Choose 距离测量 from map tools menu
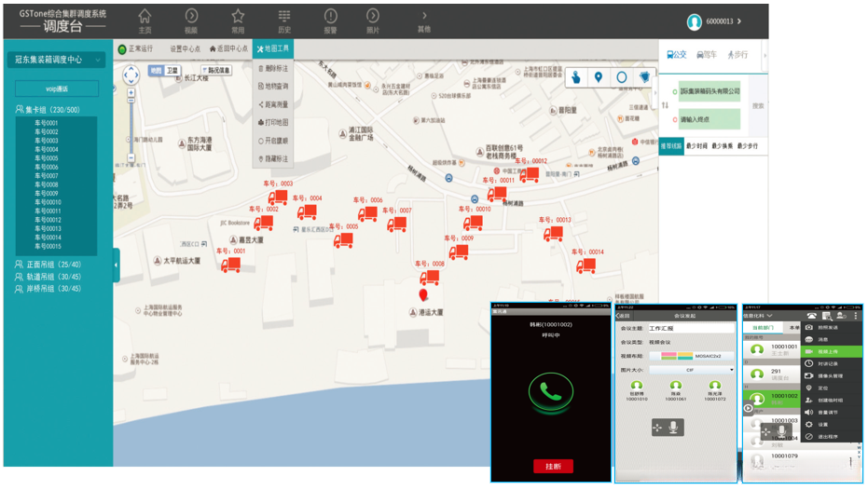The height and width of the screenshot is (490, 868). pyautogui.click(x=273, y=104)
